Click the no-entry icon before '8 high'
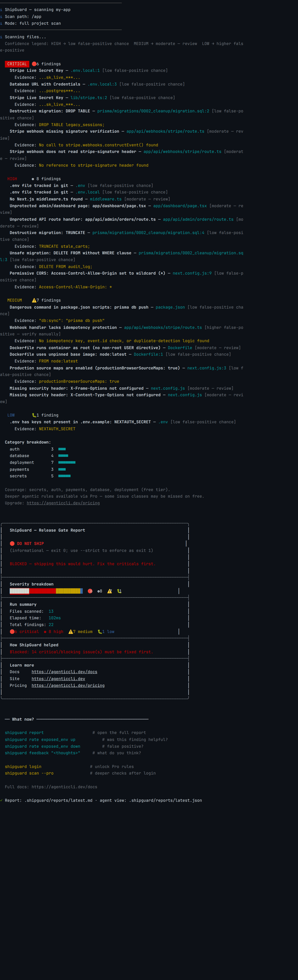Screen dimensions: 298x980 [45, 631]
